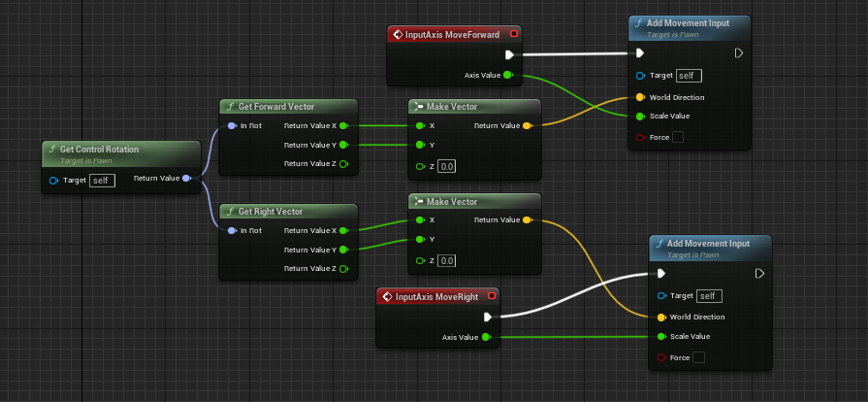Click In Rot pin on Get Forward Vector
The height and width of the screenshot is (402, 868).
(x=232, y=126)
